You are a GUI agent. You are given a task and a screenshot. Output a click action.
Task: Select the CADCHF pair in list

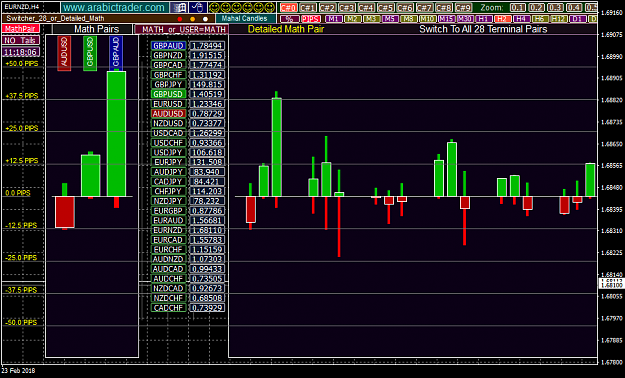168,308
